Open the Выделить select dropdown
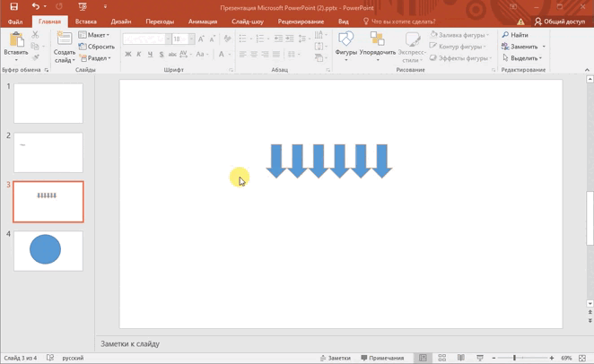 pyautogui.click(x=522, y=58)
